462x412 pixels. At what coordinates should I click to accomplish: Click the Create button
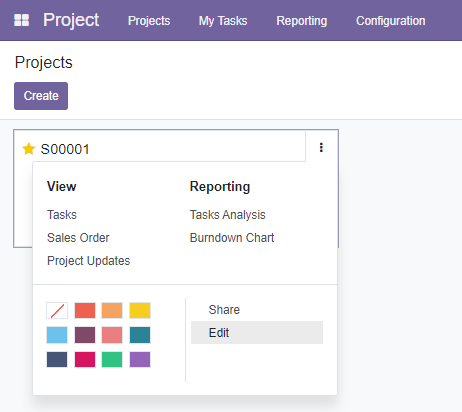(41, 96)
